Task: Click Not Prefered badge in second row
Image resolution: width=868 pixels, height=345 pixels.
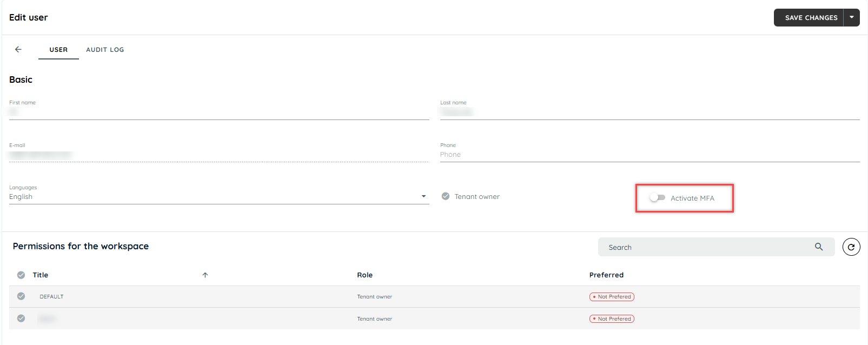Action: coord(612,319)
